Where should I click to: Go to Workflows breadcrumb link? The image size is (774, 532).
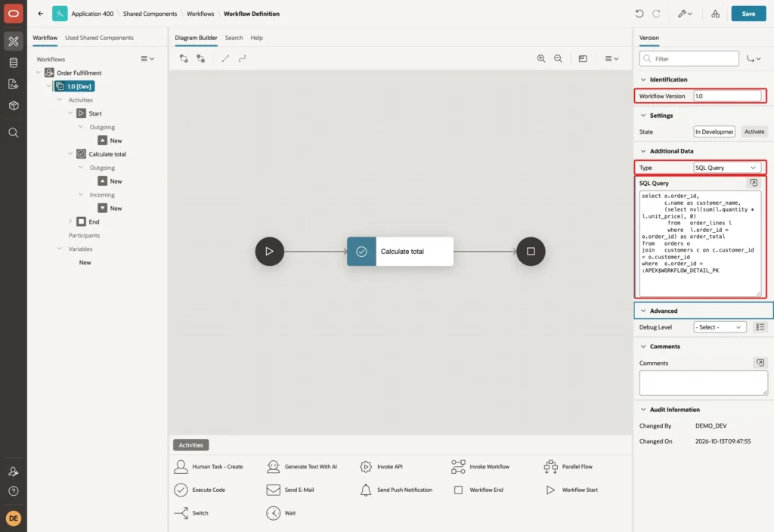[x=200, y=14]
